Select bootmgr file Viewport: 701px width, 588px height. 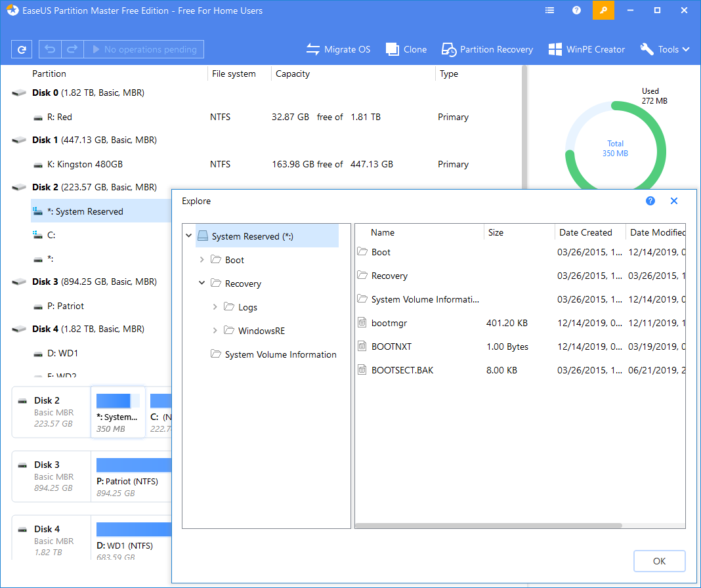521,324
